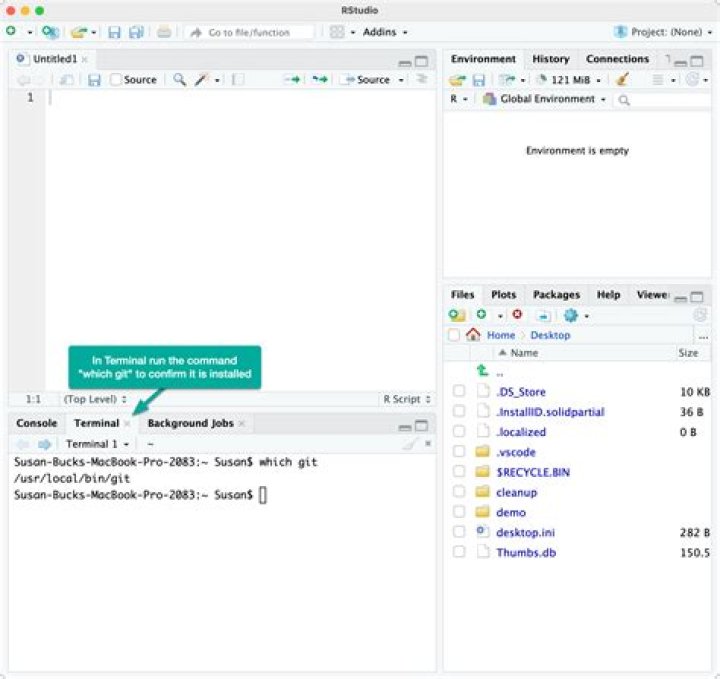Load workspace via Environment folder icon
720x679 pixels.
click(457, 80)
